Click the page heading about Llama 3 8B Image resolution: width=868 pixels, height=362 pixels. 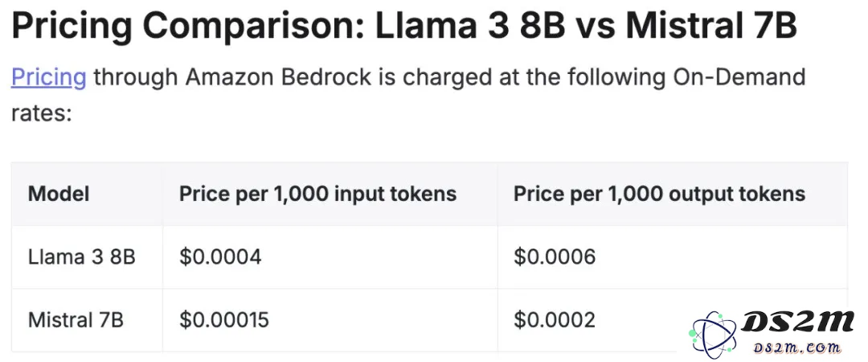[x=404, y=27]
